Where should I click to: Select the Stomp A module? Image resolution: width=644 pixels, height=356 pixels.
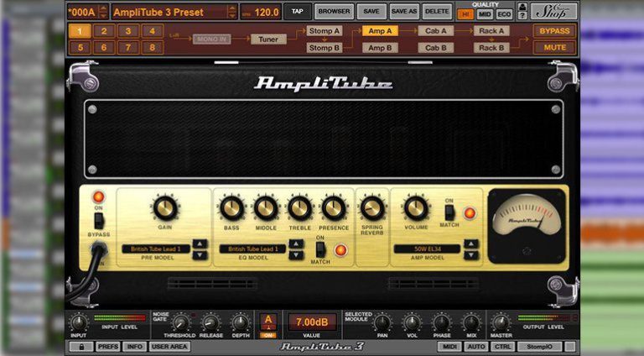[324, 31]
